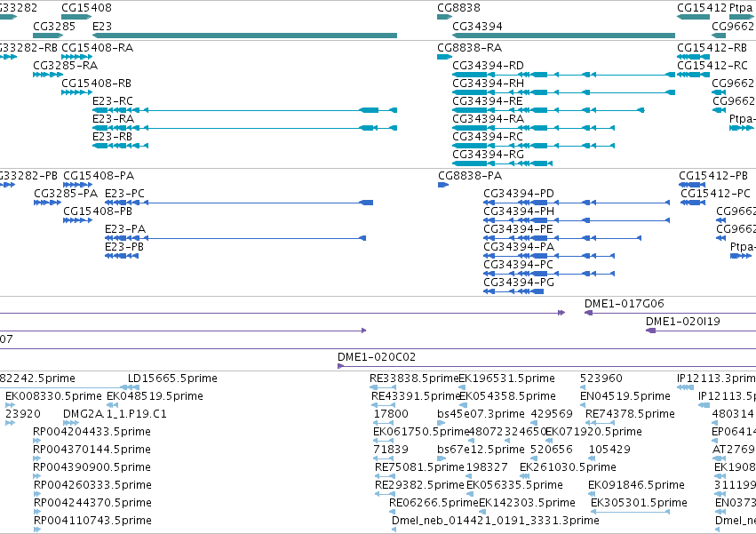The width and height of the screenshot is (756, 534).
Task: Click EST RP004244370.5prime
Action: tap(92, 503)
